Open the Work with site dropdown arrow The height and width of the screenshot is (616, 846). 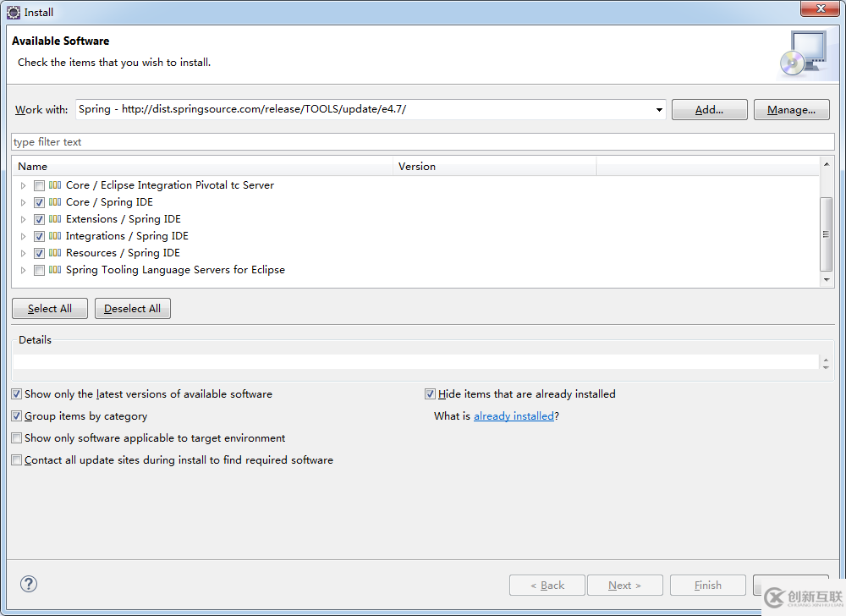(x=659, y=109)
